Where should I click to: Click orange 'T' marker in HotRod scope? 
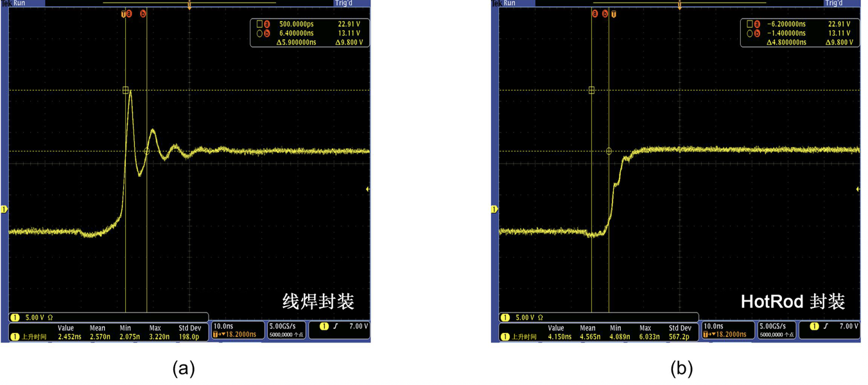point(614,13)
